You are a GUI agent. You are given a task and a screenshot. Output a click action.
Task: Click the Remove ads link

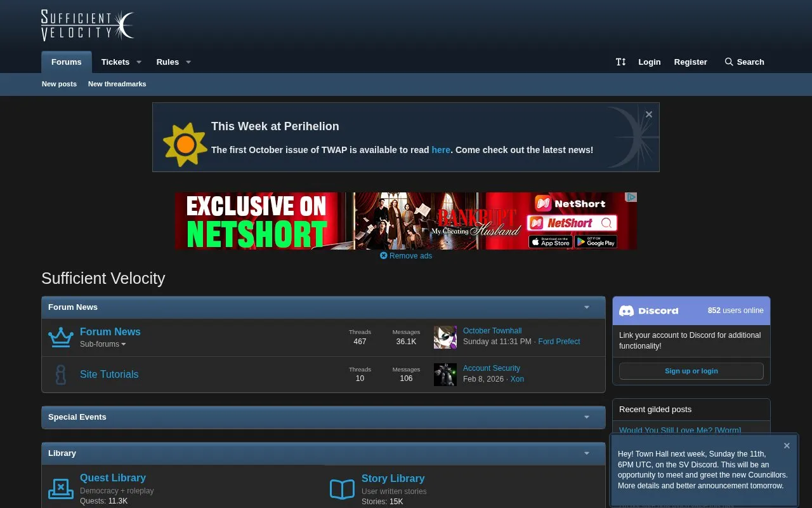pos(406,256)
